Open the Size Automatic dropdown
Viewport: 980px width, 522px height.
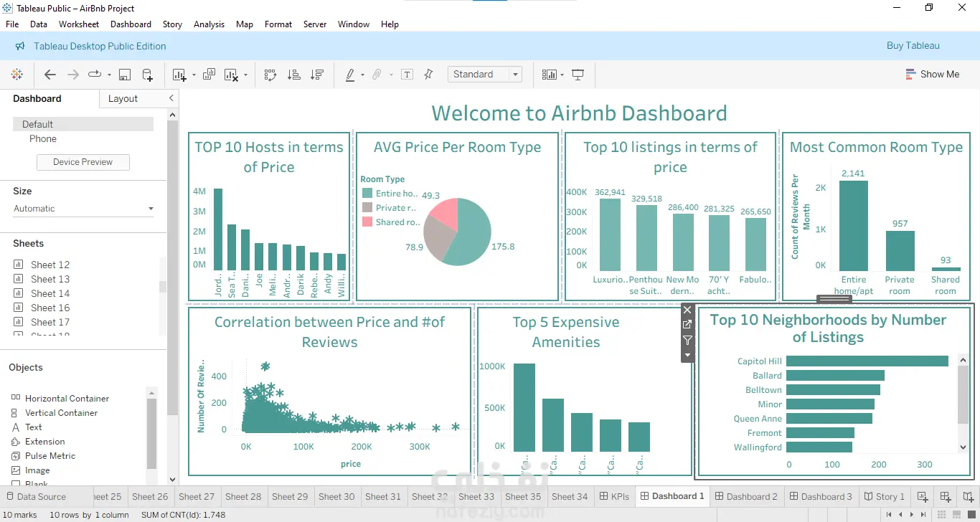(x=84, y=209)
